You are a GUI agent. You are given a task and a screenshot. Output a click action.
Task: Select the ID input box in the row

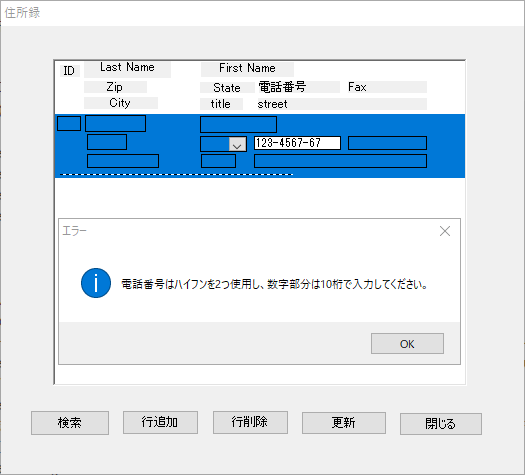pos(69,123)
